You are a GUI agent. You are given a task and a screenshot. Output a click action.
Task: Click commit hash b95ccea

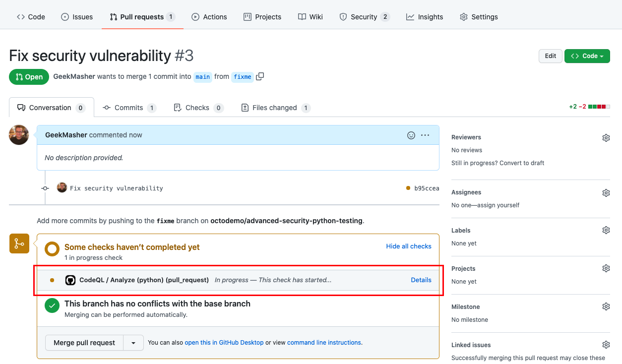click(427, 188)
